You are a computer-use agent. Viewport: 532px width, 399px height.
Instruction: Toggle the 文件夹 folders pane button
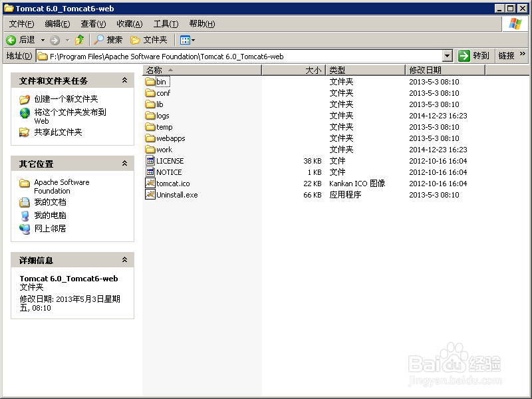tap(148, 40)
